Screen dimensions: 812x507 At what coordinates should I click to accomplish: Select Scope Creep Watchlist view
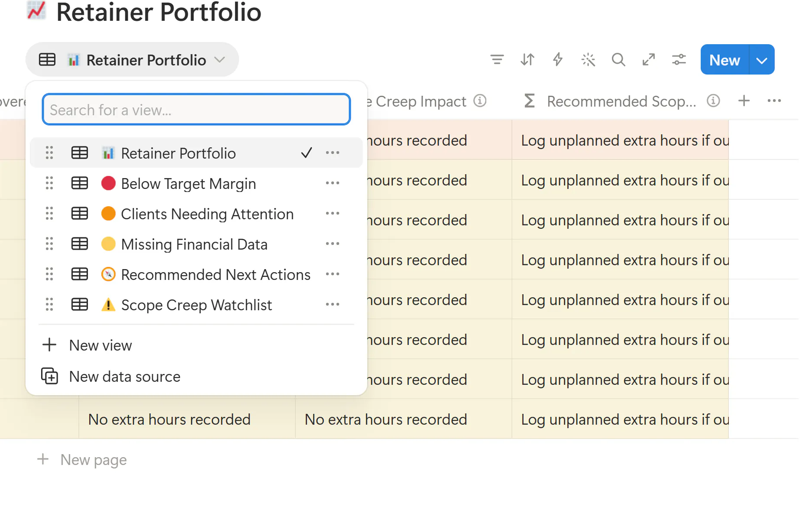tap(196, 305)
